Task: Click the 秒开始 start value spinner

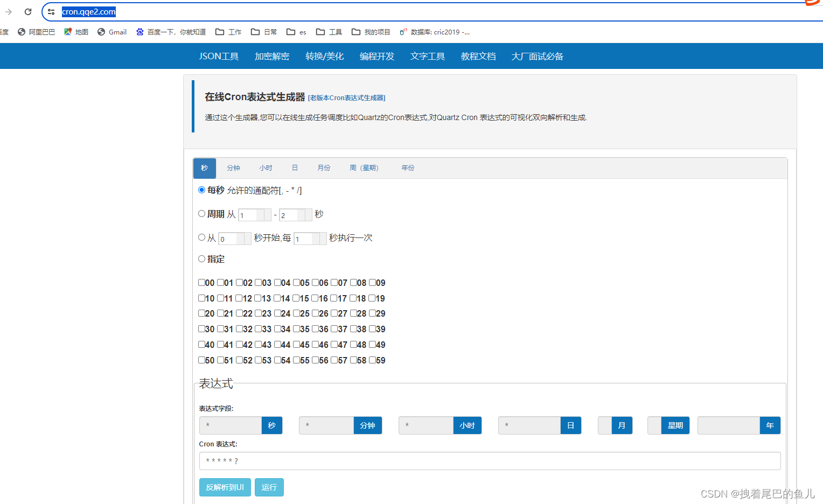Action: click(235, 239)
